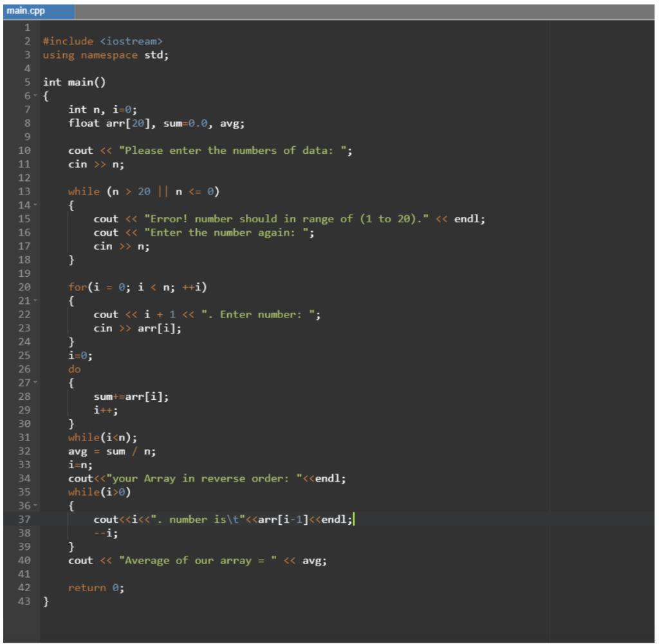Click the '. number is\t' string on line 37
This screenshot has width=659, height=644.
(x=198, y=520)
